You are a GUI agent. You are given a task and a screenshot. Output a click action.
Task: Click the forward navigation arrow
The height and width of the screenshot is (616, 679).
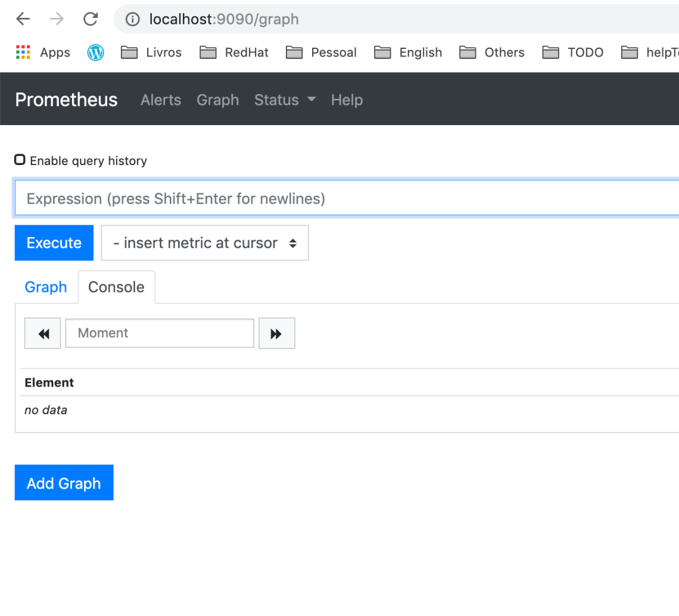(57, 18)
